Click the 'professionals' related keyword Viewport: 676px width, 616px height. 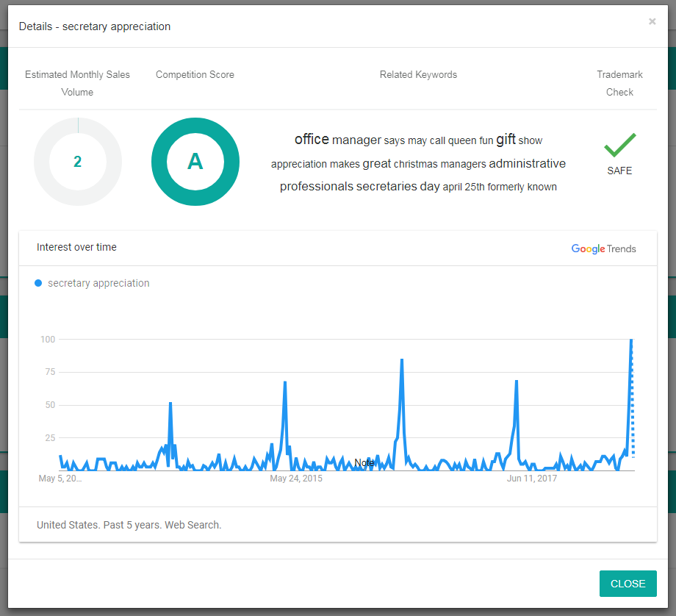point(317,187)
